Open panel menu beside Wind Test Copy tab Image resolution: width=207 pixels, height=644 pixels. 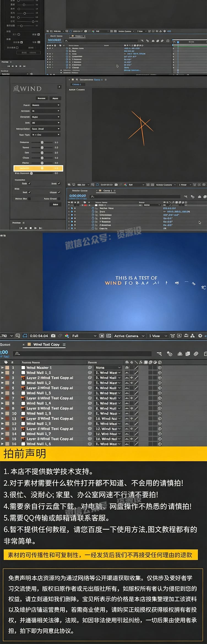[x=64, y=344]
